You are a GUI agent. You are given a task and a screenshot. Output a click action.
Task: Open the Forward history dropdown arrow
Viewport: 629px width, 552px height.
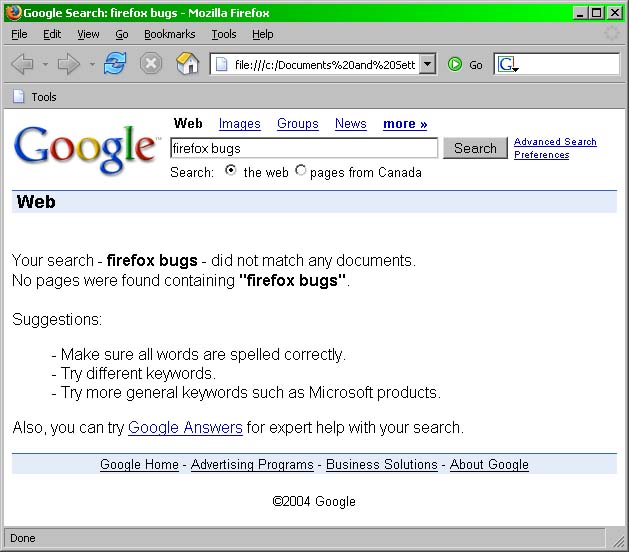[92, 64]
